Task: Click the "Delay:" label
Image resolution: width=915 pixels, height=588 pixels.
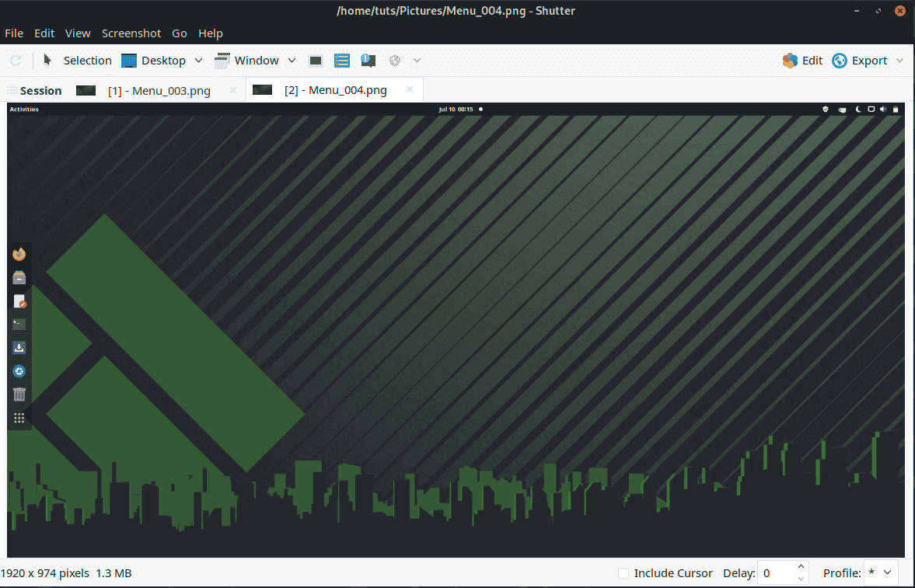Action: tap(739, 573)
